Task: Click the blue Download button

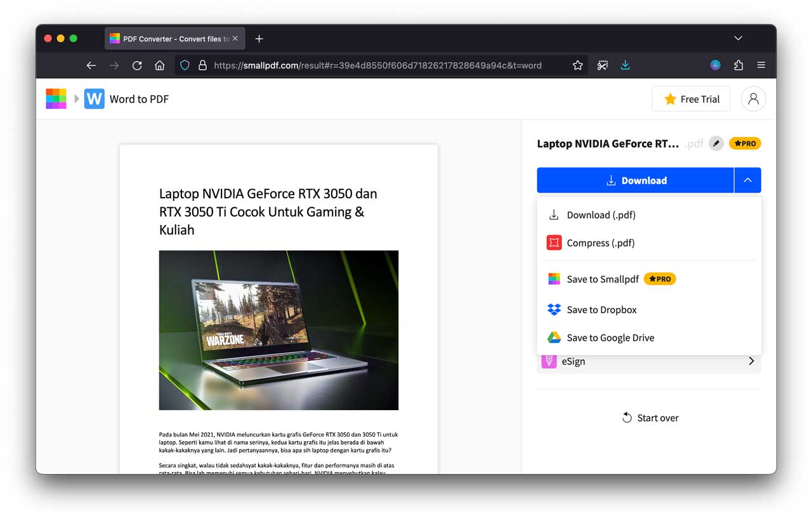Action: click(636, 181)
